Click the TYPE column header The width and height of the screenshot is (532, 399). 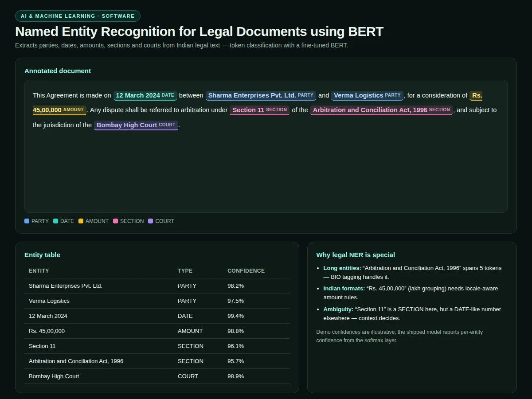pyautogui.click(x=185, y=271)
